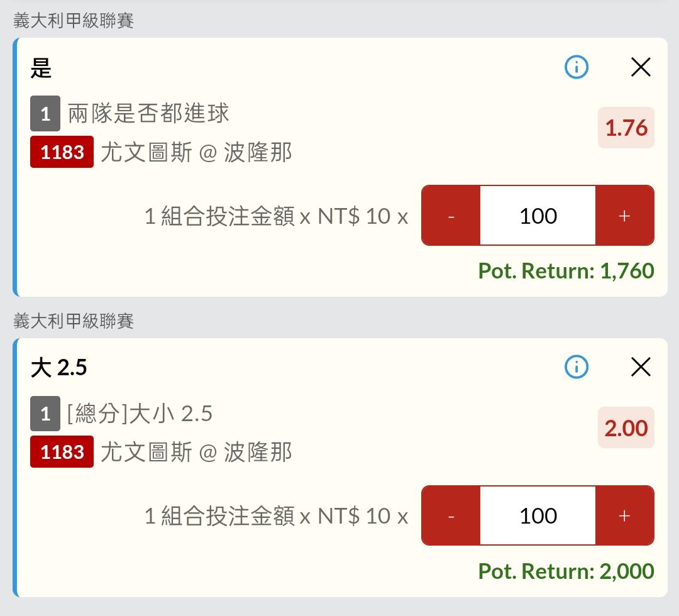Viewport: 679px width, 616px height.
Task: Click the 2.00 odds badge
Action: coord(626,427)
